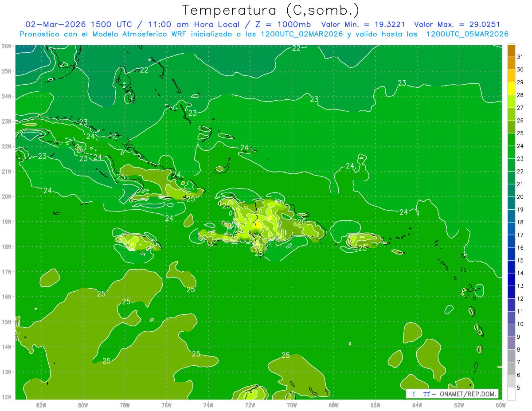Click the yellow swatch between 28 and 29
The image size is (532, 411).
511,88
